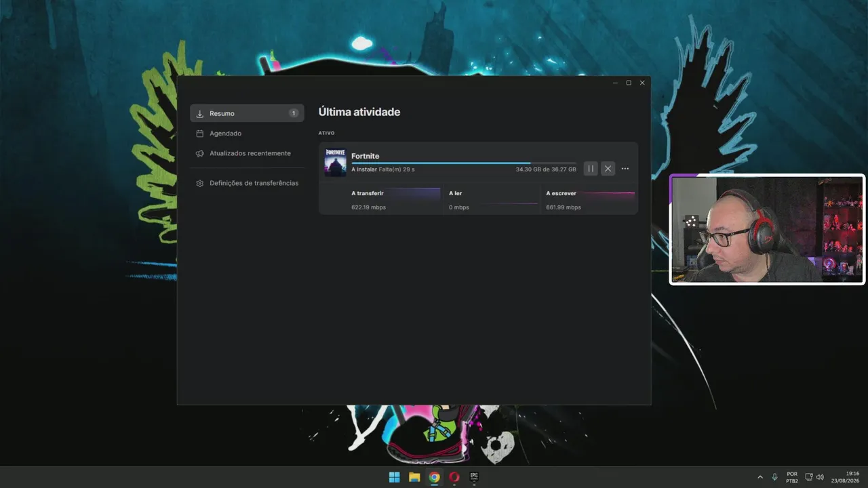Click the Fortnite install progress bar

pyautogui.click(x=463, y=163)
